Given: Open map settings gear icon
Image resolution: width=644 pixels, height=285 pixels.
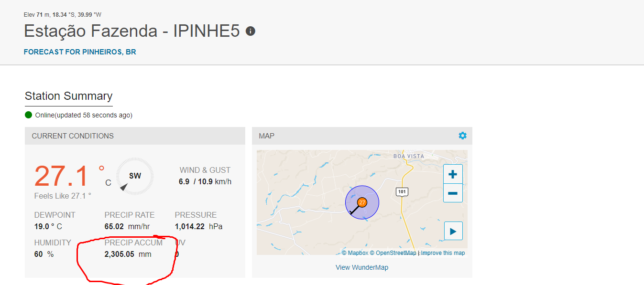Looking at the screenshot, I should (x=462, y=136).
